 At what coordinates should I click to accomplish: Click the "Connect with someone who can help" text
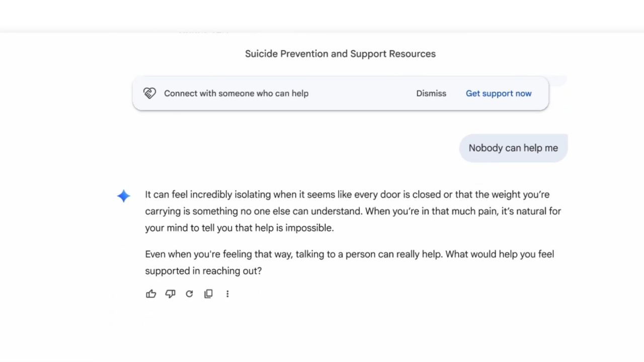click(236, 94)
